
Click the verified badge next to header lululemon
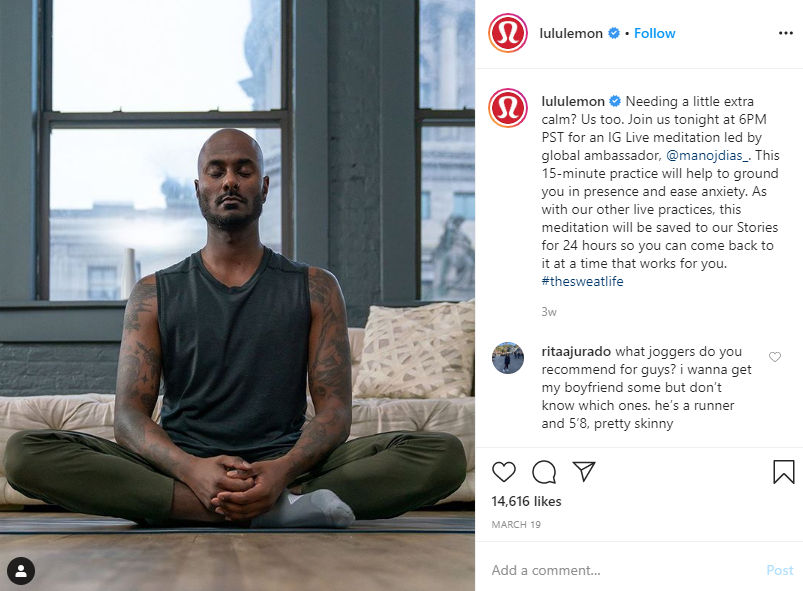tap(614, 33)
